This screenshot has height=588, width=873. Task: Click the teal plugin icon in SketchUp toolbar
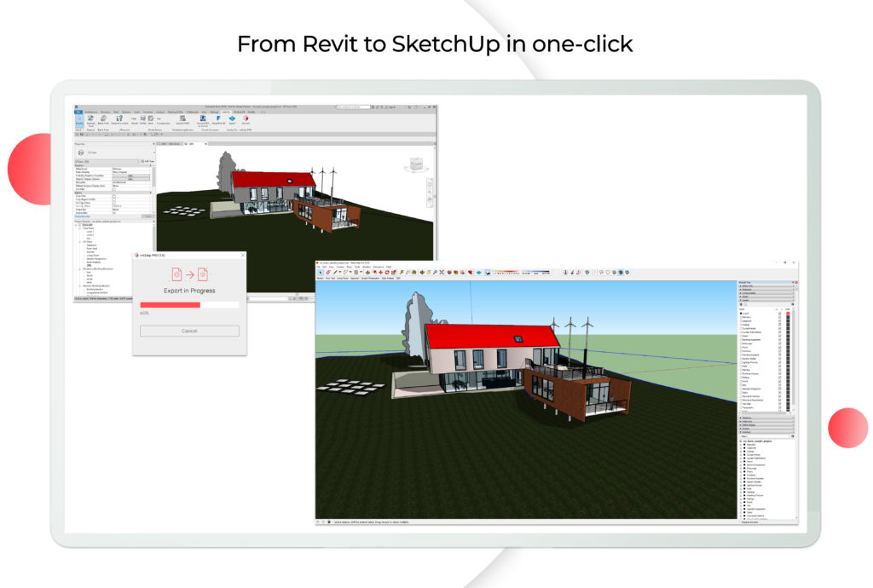click(x=479, y=272)
